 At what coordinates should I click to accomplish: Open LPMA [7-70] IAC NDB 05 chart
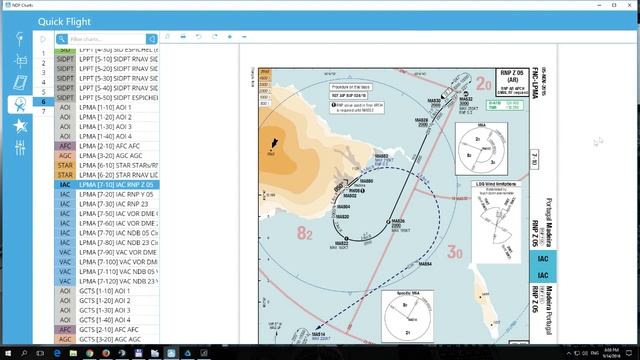click(x=107, y=233)
